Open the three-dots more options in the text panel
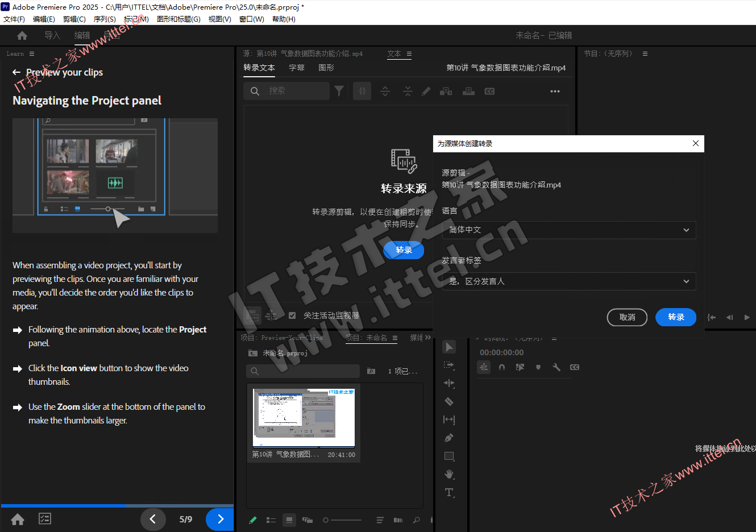The width and height of the screenshot is (756, 532). coord(555,91)
